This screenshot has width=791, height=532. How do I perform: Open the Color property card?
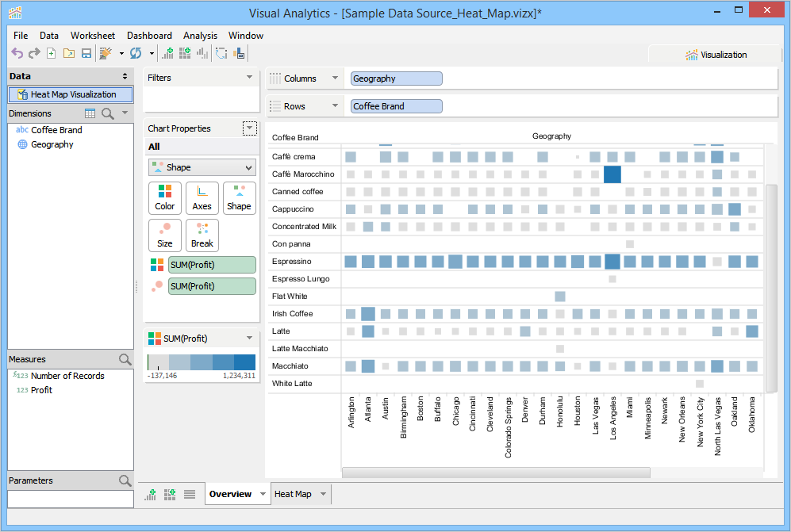(165, 197)
